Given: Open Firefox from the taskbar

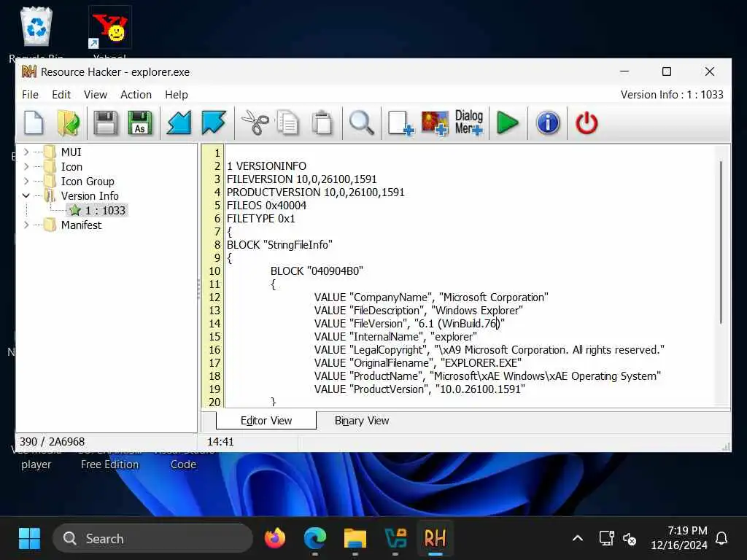Looking at the screenshot, I should 274,539.
